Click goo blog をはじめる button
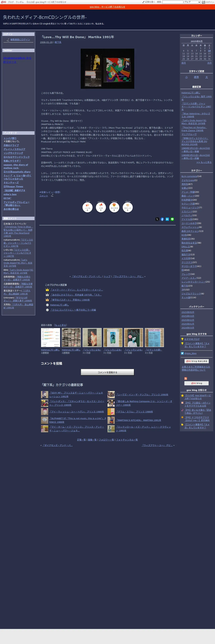Viewport: 215px width, 644px height. pyautogui.click(x=196, y=361)
